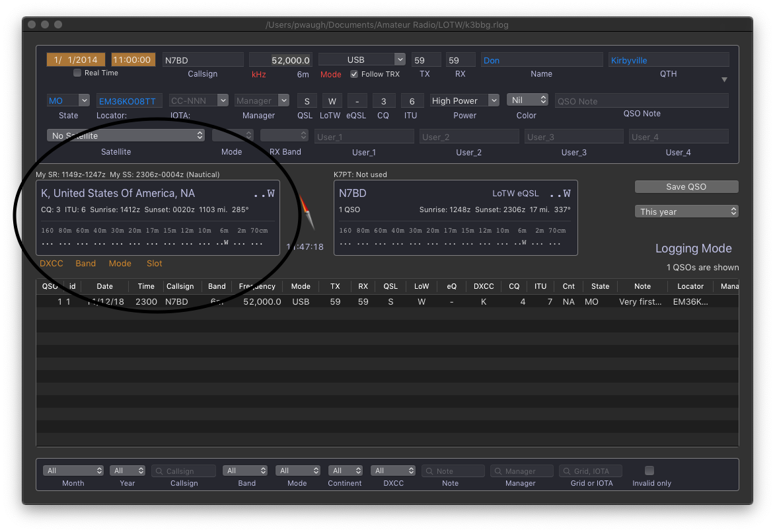Click the ITU zone field
775x532 pixels.
(x=412, y=101)
